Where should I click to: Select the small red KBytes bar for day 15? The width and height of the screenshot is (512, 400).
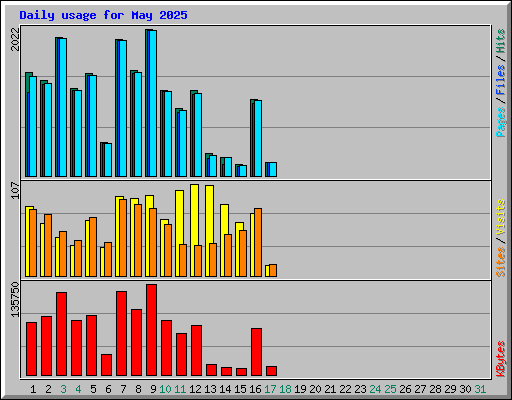click(241, 372)
